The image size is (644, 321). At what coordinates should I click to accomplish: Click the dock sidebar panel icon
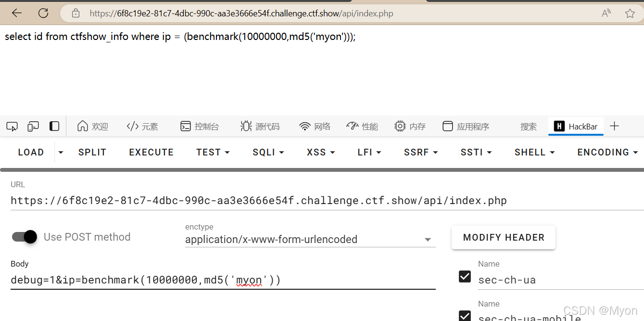tap(54, 126)
